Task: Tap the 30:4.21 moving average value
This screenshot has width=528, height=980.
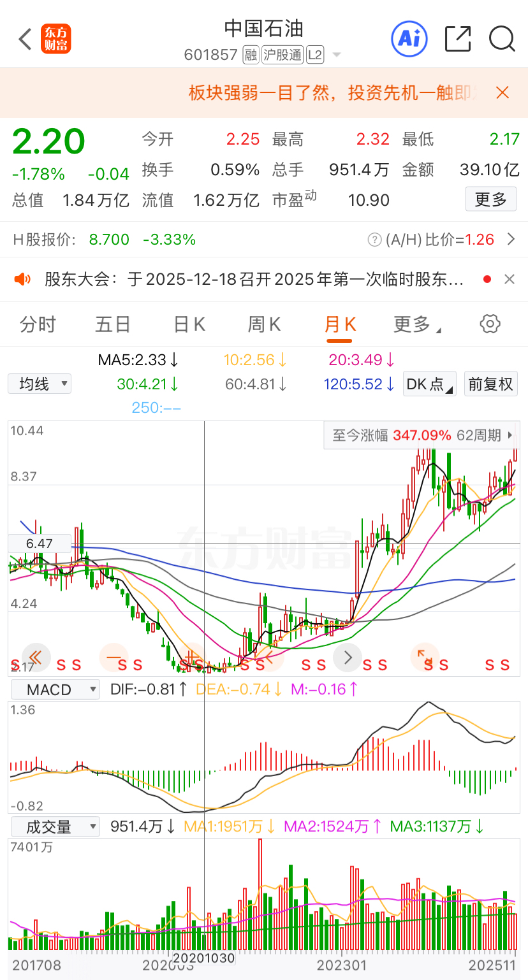Action: [148, 384]
